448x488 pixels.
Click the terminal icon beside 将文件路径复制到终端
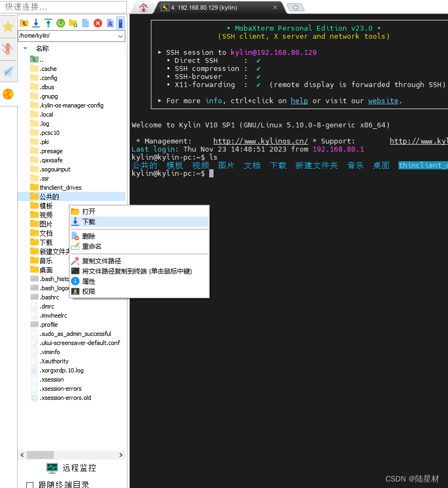pos(75,271)
